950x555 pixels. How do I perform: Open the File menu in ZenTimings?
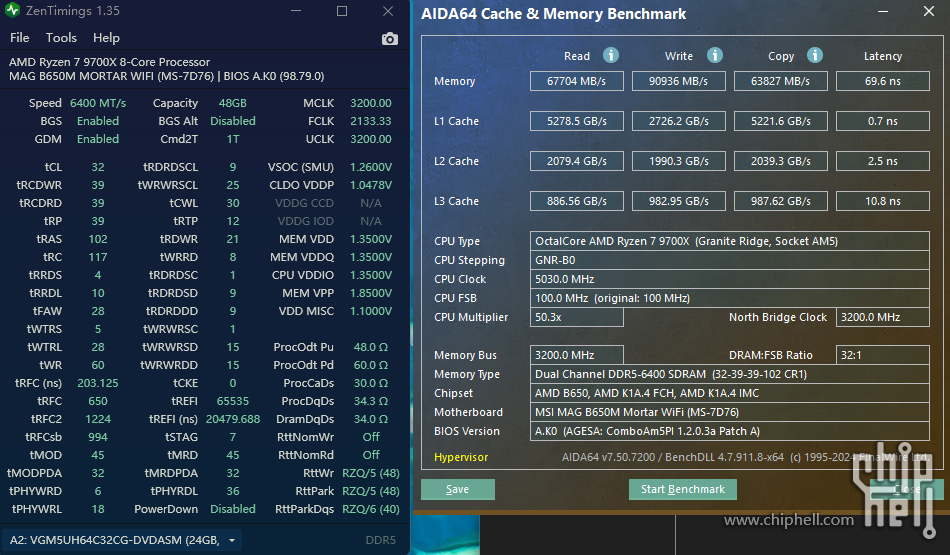(x=19, y=38)
